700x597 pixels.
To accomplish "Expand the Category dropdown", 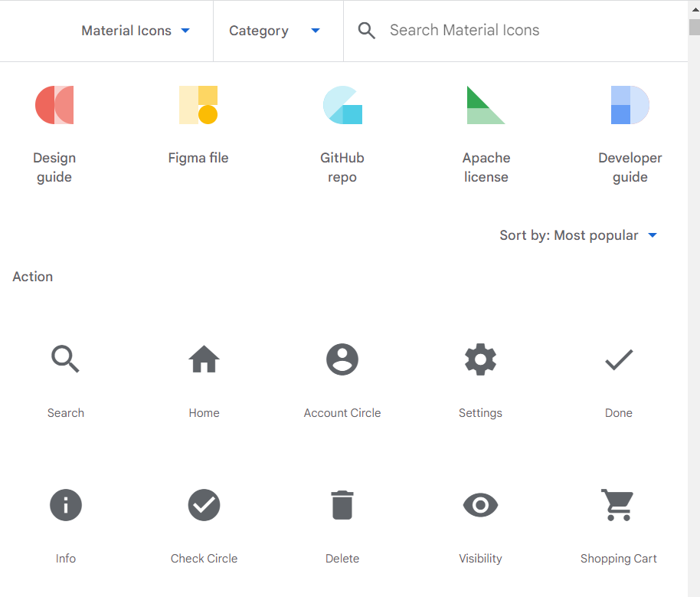I will [274, 31].
